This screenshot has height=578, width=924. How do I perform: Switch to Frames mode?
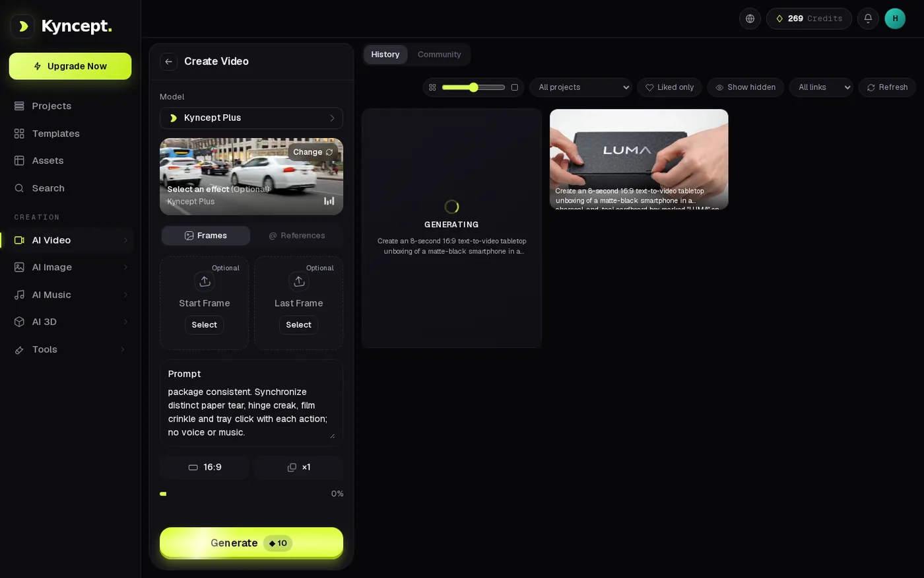[x=206, y=236]
